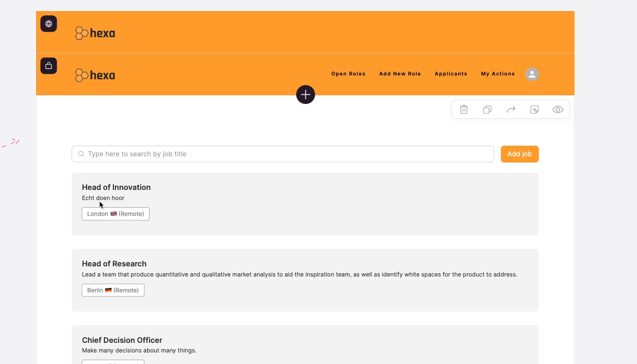Viewport: 637px width, 364px height.
Task: Open the Chief Decision Officer job title
Action: point(122,340)
